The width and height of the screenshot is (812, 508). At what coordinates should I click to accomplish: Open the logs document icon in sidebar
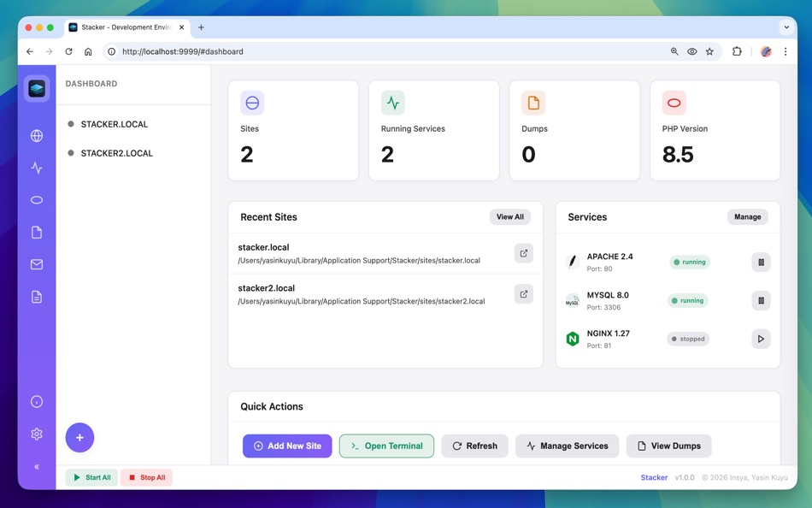point(36,295)
